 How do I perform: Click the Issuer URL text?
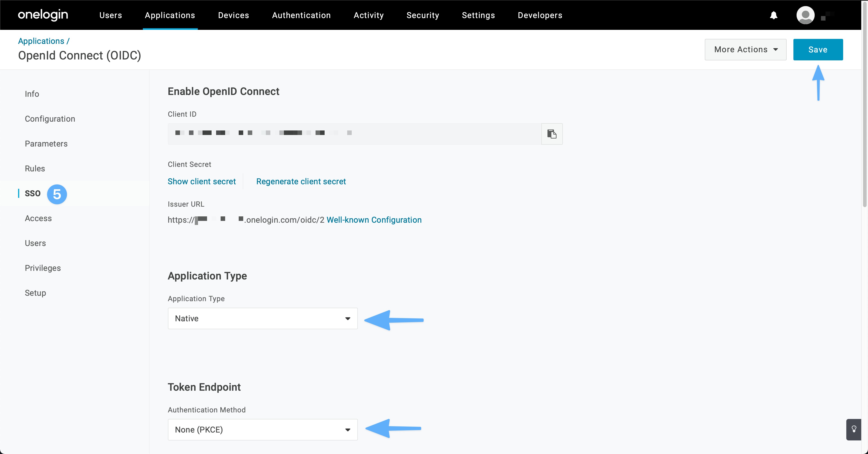[x=246, y=220]
